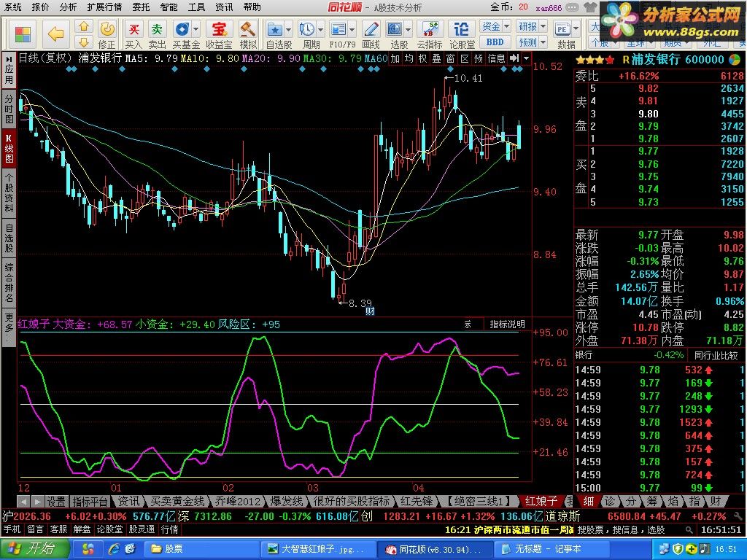Click the up arrow toolbar icon
The height and width of the screenshot is (560, 747).
[84, 26]
